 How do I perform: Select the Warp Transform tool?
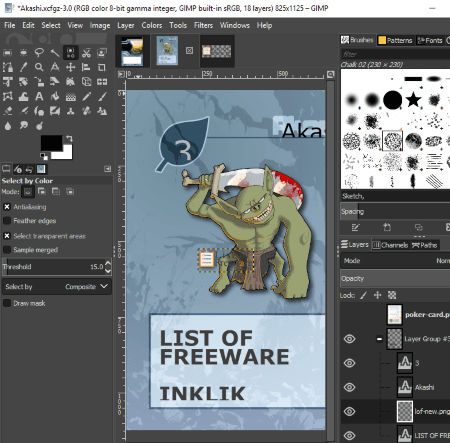(23, 97)
